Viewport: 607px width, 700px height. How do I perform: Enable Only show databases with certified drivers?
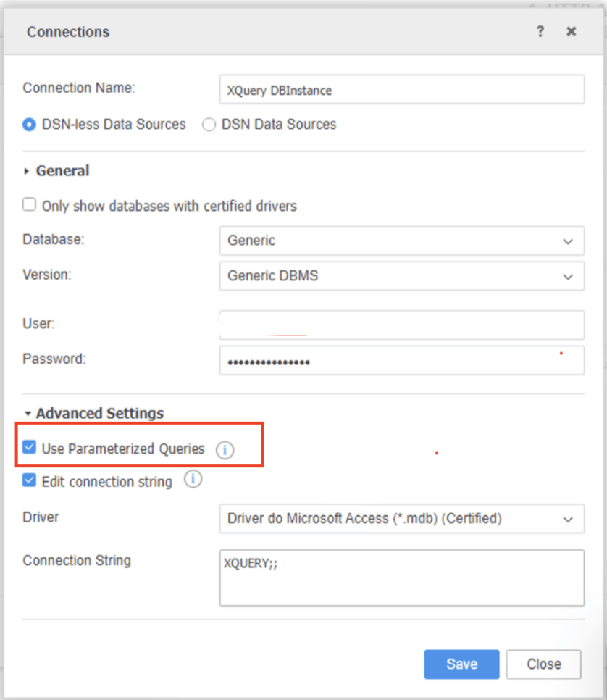point(29,205)
